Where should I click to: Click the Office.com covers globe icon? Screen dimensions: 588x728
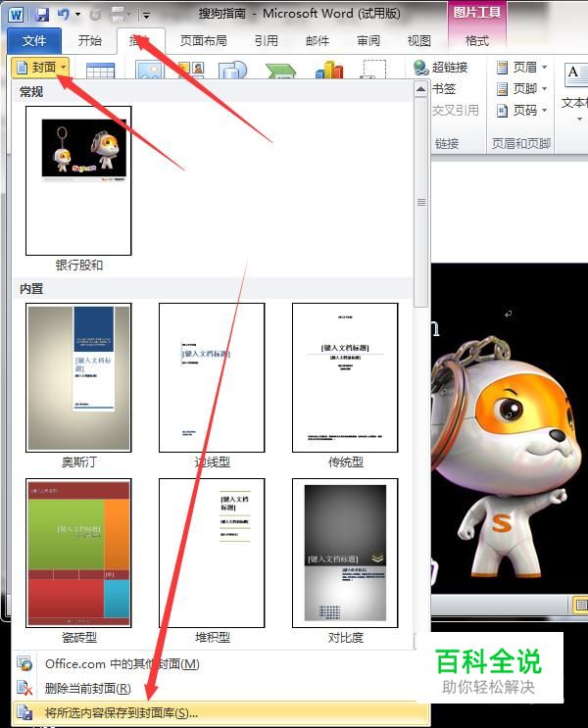click(24, 664)
